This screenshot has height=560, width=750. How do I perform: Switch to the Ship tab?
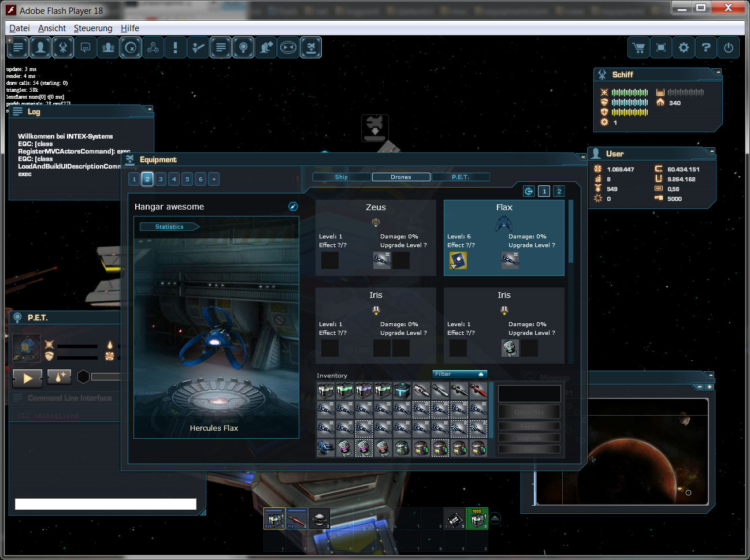coord(341,177)
